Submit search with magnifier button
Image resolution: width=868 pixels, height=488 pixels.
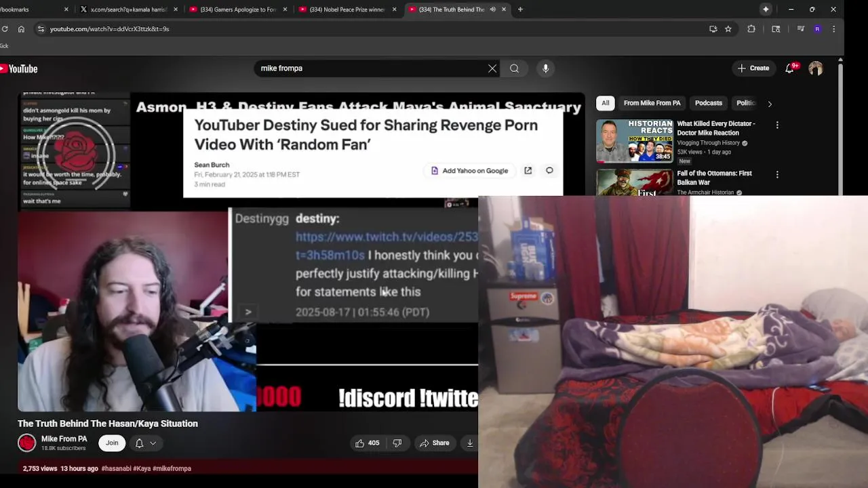[515, 68]
